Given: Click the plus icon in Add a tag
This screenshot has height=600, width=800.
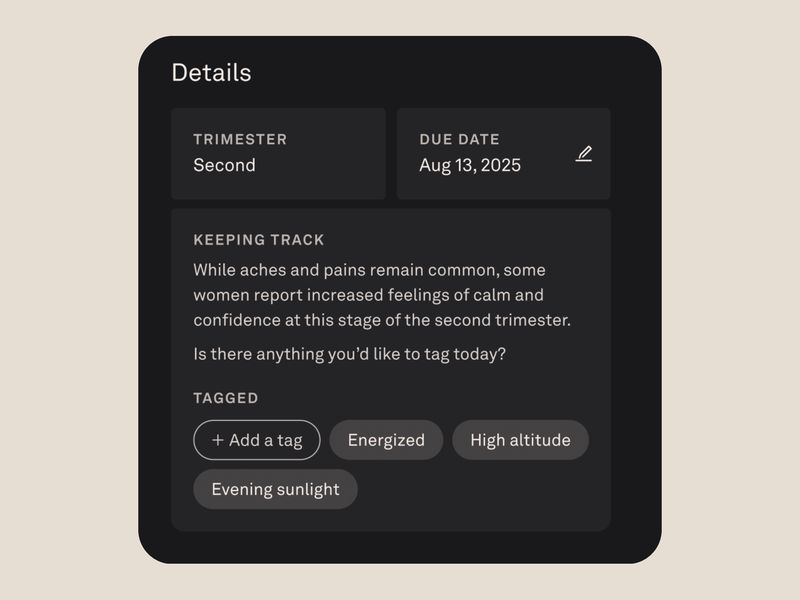Looking at the screenshot, I should click(218, 440).
